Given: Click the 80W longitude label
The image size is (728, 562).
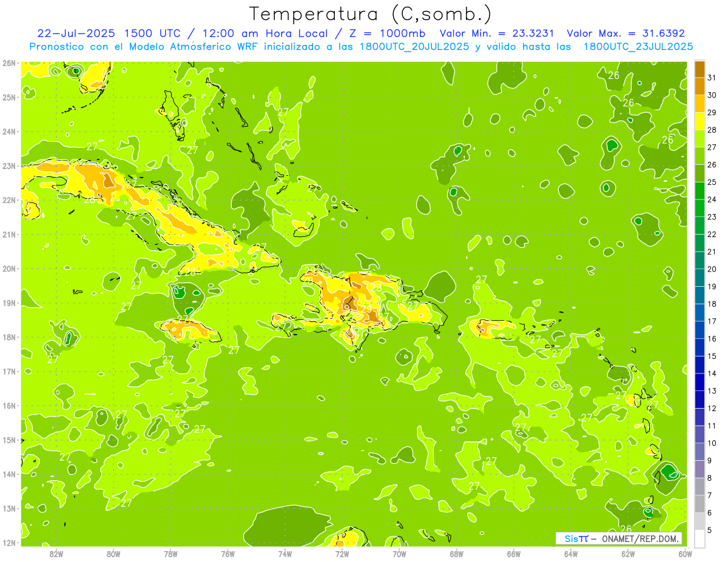Looking at the screenshot, I should [x=113, y=553].
